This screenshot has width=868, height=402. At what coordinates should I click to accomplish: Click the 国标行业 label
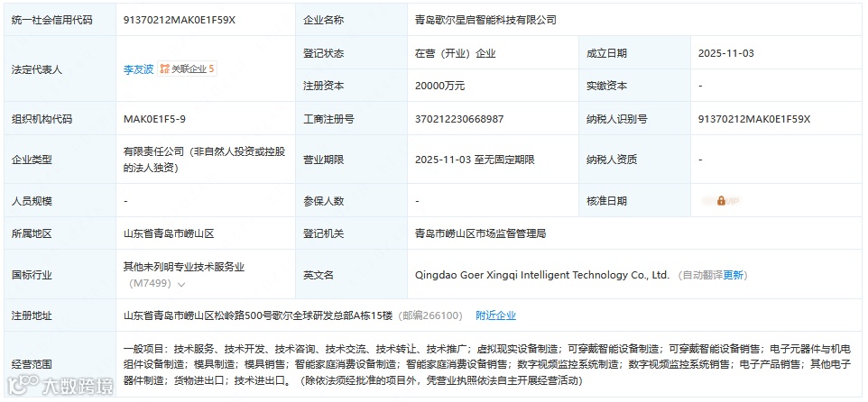[32, 275]
